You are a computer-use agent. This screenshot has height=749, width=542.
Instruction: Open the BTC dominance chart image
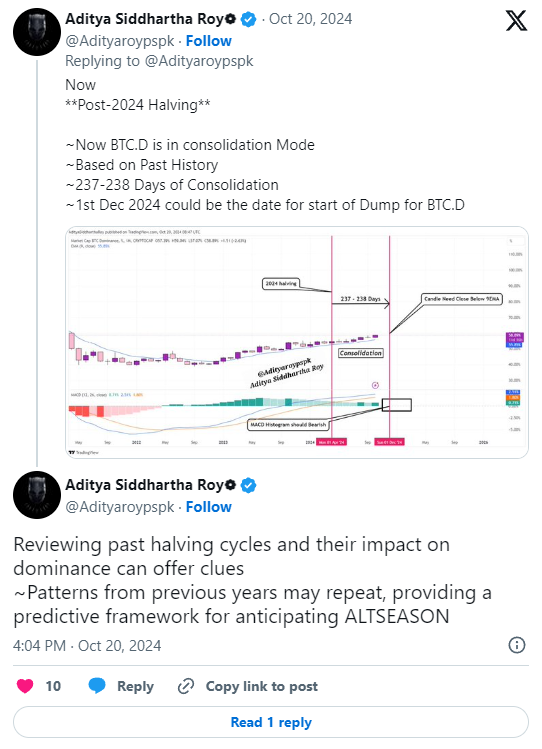click(x=297, y=342)
